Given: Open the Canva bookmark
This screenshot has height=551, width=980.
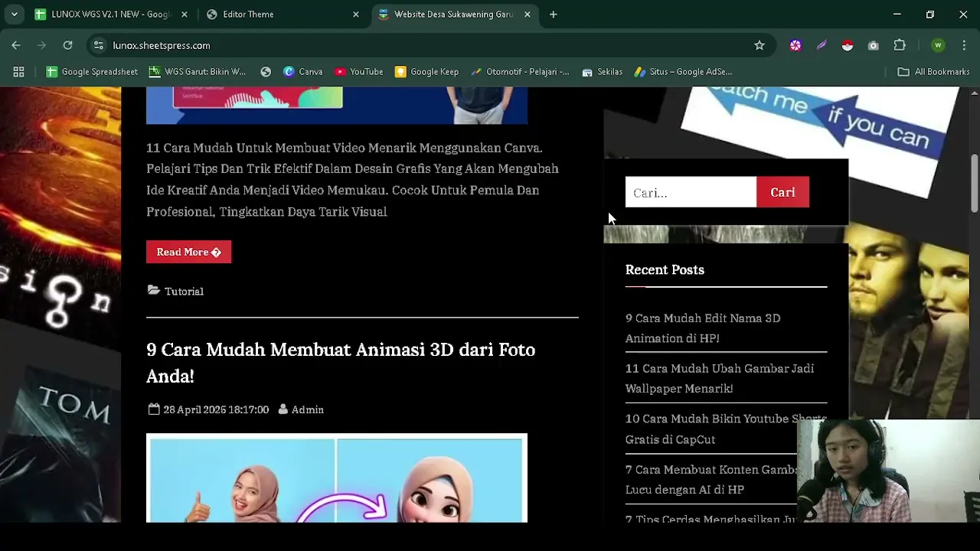Looking at the screenshot, I should [302, 72].
